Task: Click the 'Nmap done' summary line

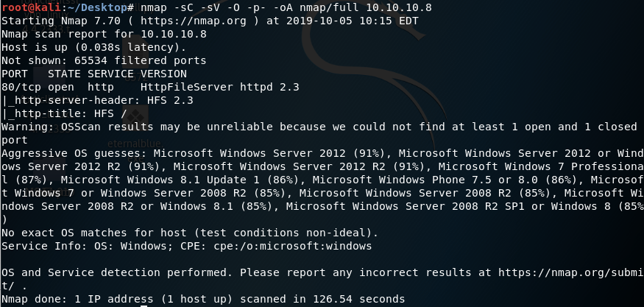Action: click(x=202, y=299)
